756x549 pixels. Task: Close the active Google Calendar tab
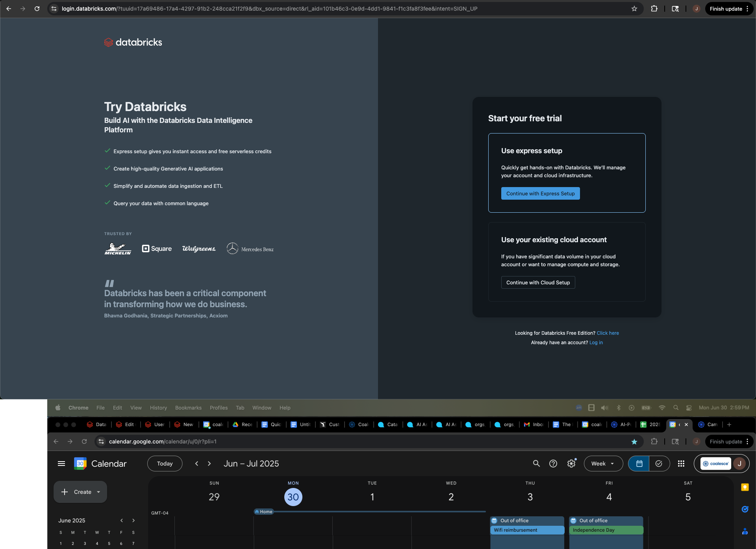click(686, 425)
